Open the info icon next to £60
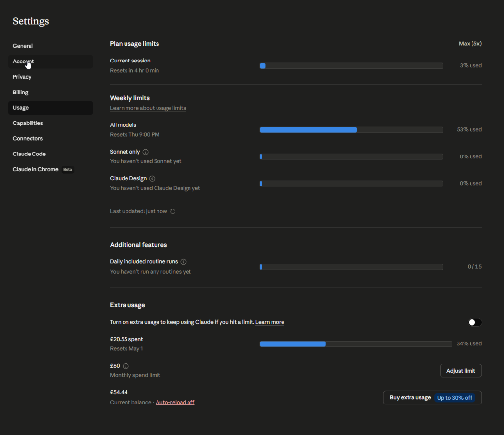This screenshot has width=504, height=435. [126, 366]
